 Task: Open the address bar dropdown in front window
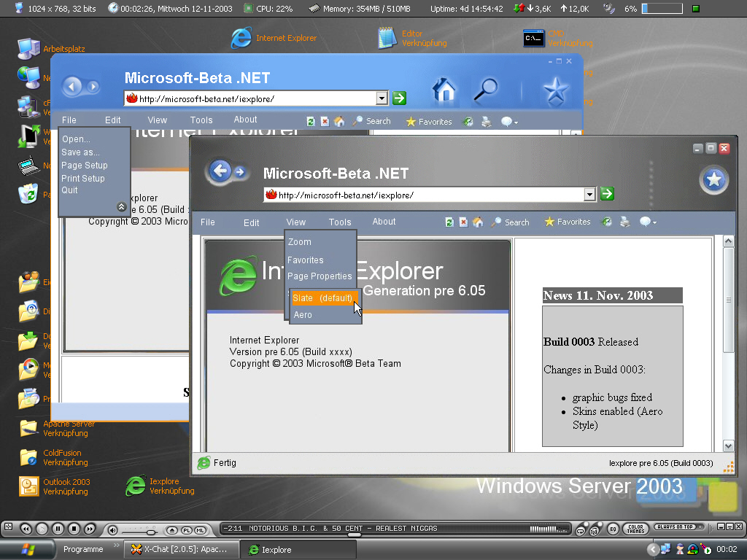pos(590,195)
